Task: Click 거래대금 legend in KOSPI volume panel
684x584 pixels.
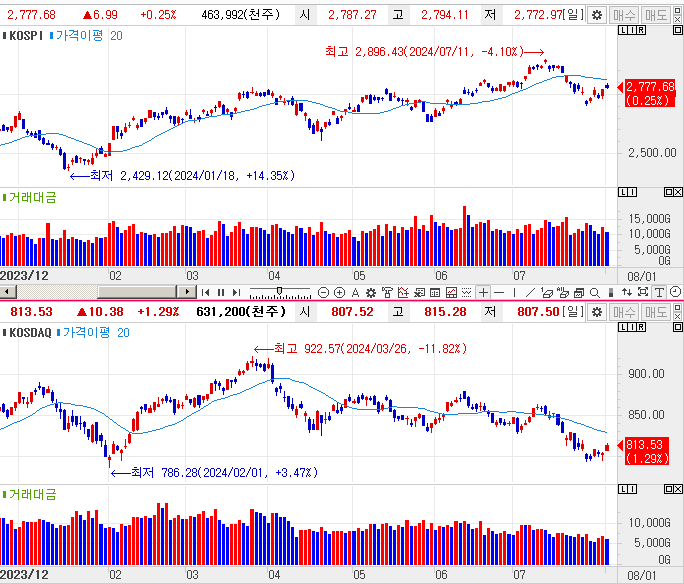Action: (x=30, y=198)
